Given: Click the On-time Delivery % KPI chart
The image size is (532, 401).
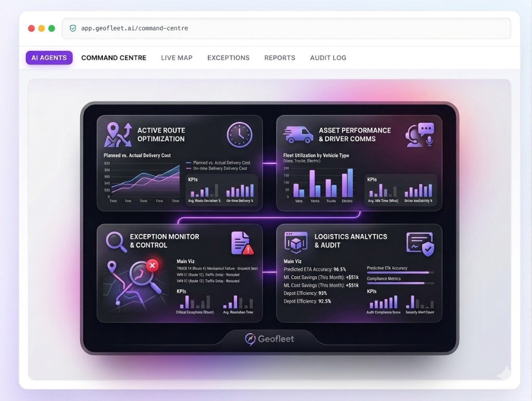Looking at the screenshot, I should pyautogui.click(x=240, y=193).
